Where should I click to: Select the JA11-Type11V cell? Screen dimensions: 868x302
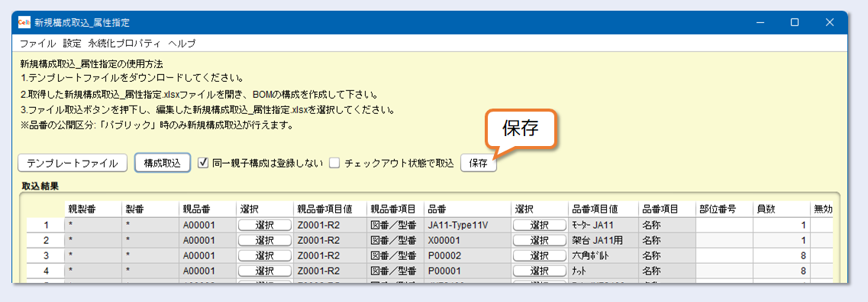(x=467, y=225)
